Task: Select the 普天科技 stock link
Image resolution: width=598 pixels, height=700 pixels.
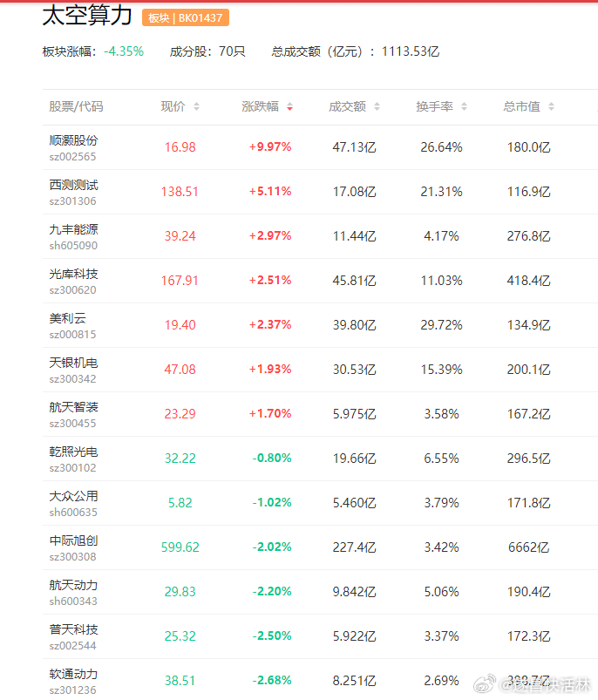Action: coord(73,629)
